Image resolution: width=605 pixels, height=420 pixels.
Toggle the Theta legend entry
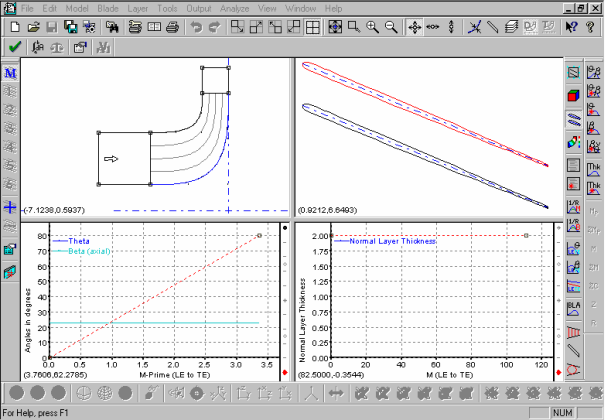pos(76,240)
